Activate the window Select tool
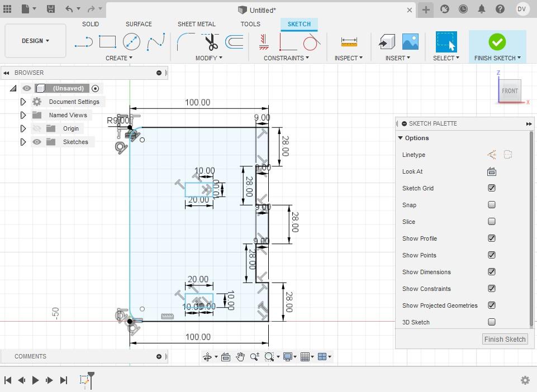This screenshot has width=537, height=392. point(446,42)
